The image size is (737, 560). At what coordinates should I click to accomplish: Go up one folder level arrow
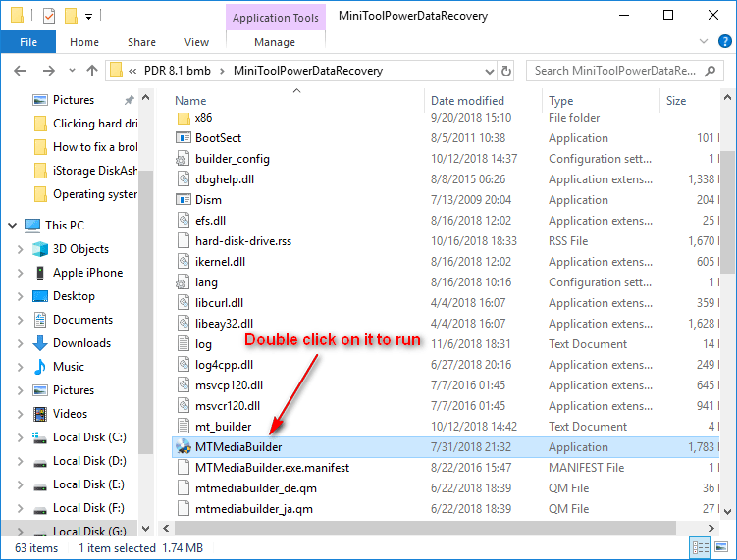point(92,71)
